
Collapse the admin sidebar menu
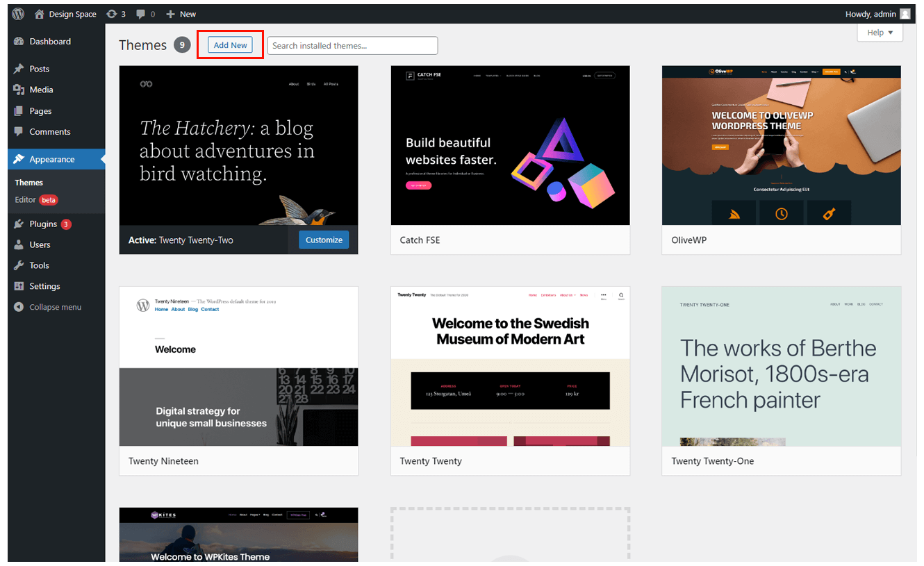[x=48, y=307]
